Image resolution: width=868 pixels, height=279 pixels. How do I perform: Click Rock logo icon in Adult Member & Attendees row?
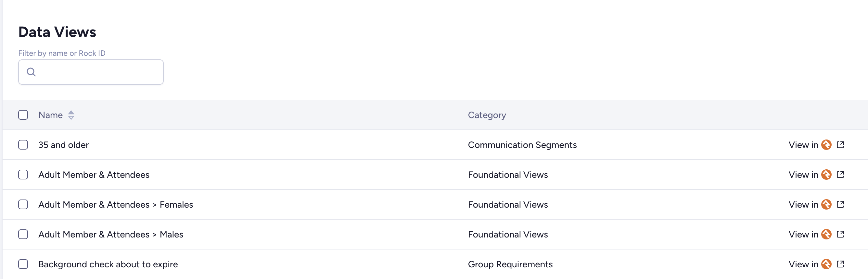click(x=826, y=175)
